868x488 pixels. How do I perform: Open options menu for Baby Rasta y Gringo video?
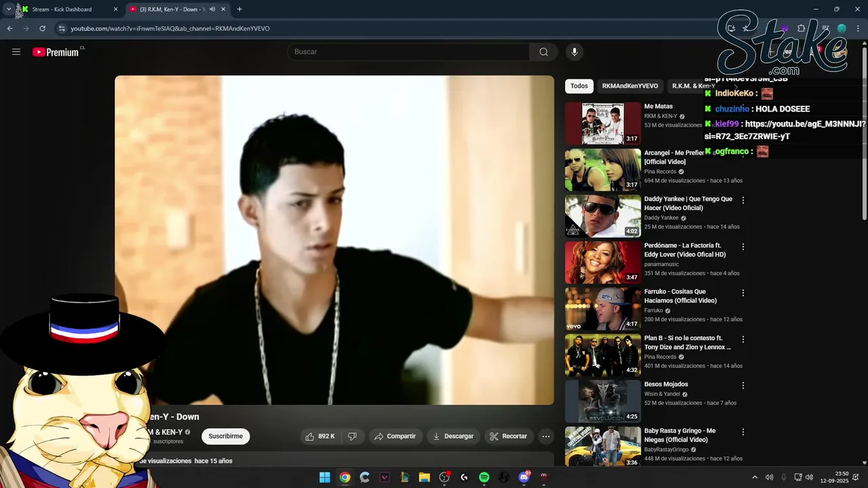pos(743,432)
